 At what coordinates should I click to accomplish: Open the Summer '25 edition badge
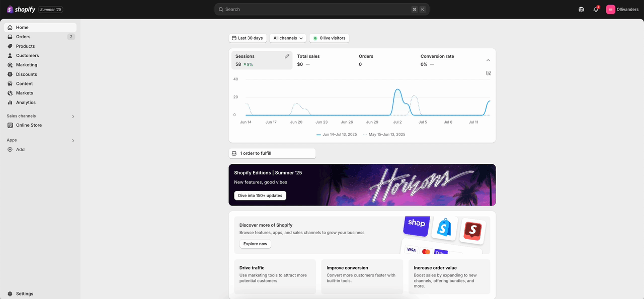coord(50,9)
